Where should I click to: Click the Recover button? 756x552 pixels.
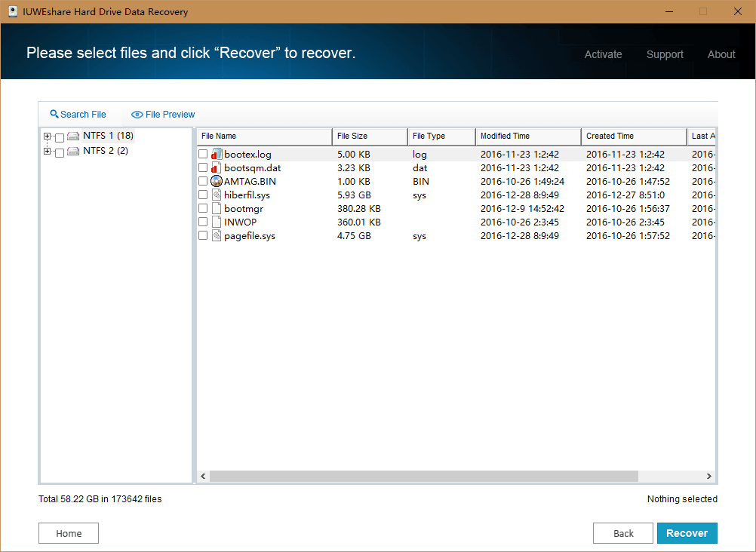687,533
